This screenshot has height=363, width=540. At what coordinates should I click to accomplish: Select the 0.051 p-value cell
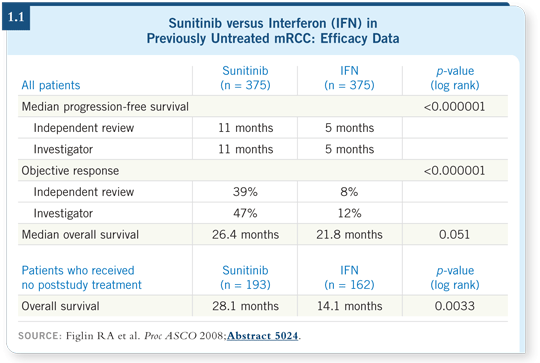pos(454,235)
